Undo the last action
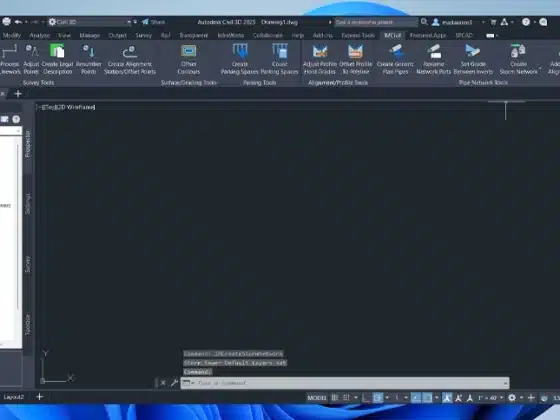Viewport: 560px width, 420px height. tap(18, 22)
